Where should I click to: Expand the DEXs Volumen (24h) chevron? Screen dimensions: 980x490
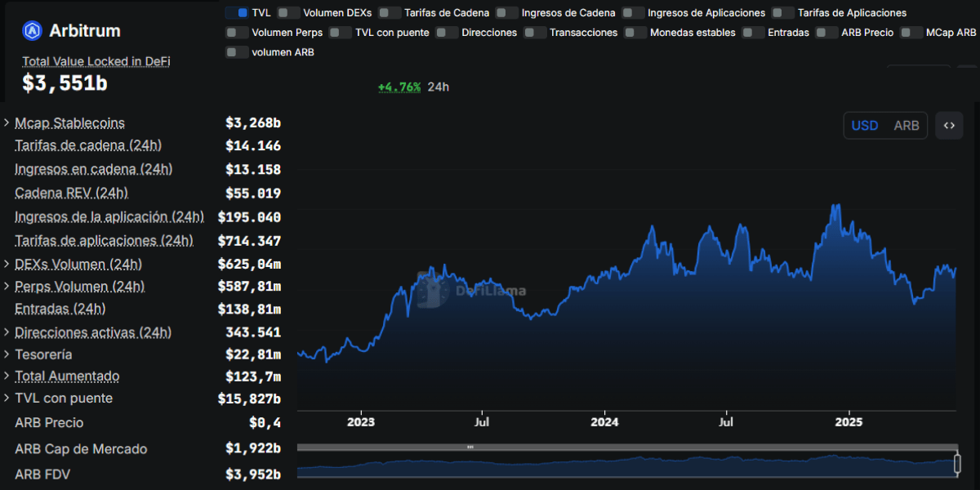click(7, 265)
